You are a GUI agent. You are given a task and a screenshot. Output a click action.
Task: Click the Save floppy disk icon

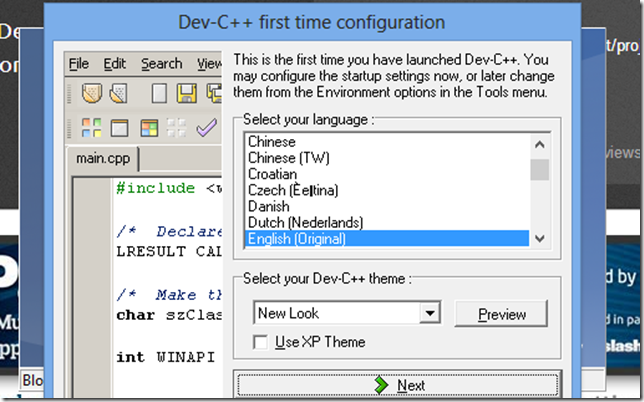(186, 93)
